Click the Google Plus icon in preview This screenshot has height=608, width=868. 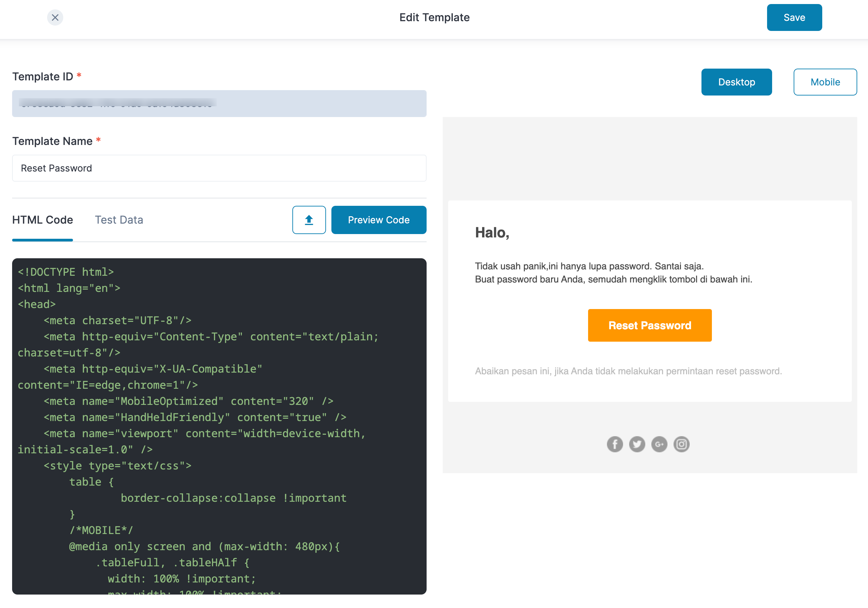[659, 444]
